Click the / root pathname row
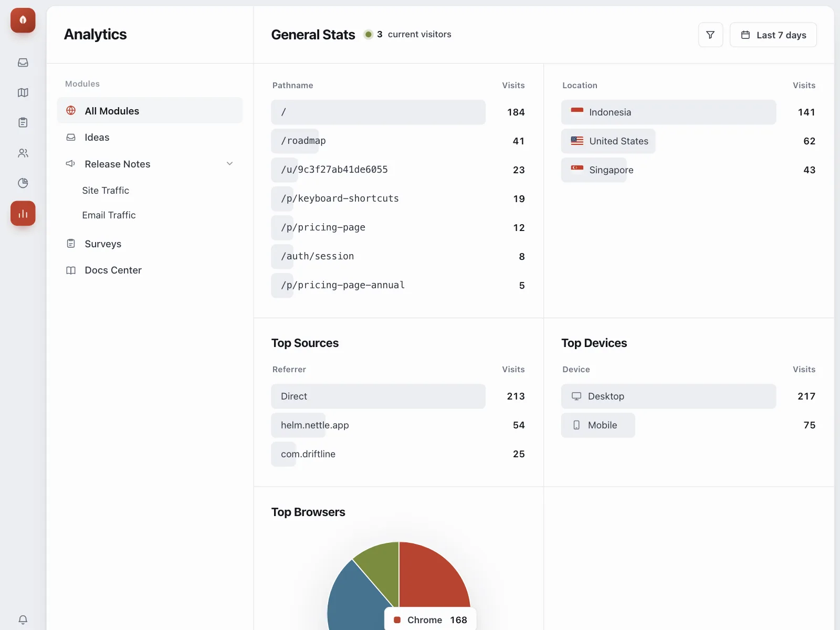840x630 pixels. point(398,112)
